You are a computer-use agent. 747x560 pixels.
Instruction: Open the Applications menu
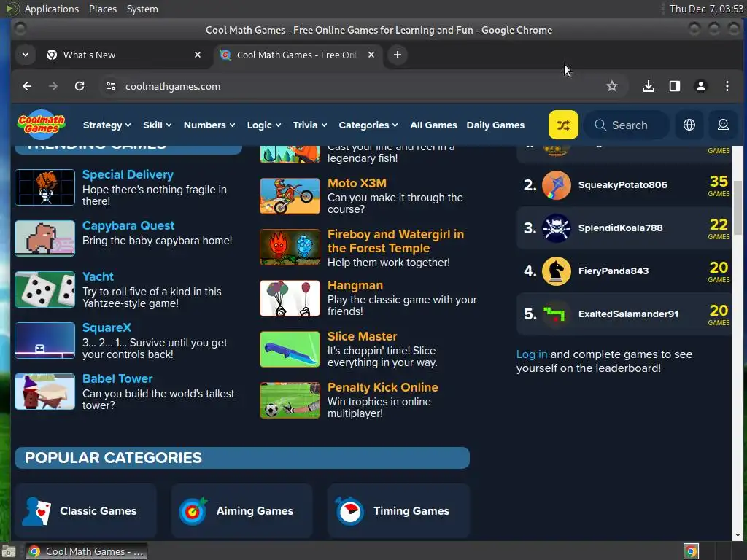(x=52, y=9)
